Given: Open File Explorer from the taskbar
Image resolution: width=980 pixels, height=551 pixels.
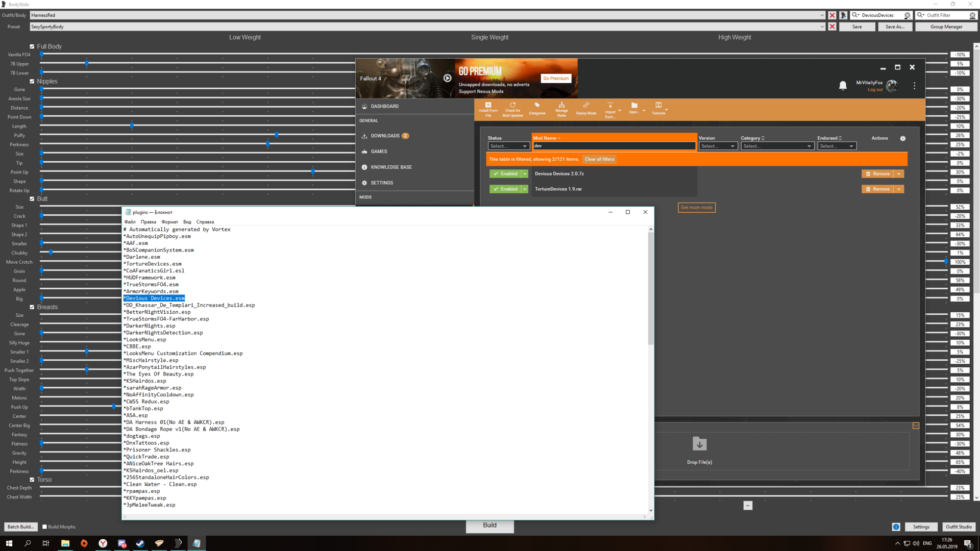Looking at the screenshot, I should pyautogui.click(x=65, y=543).
